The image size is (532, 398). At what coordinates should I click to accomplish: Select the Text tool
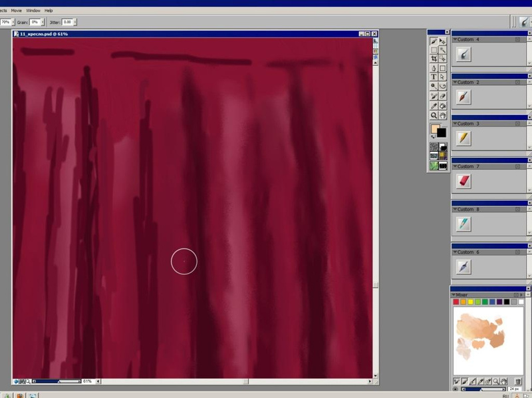(x=434, y=77)
